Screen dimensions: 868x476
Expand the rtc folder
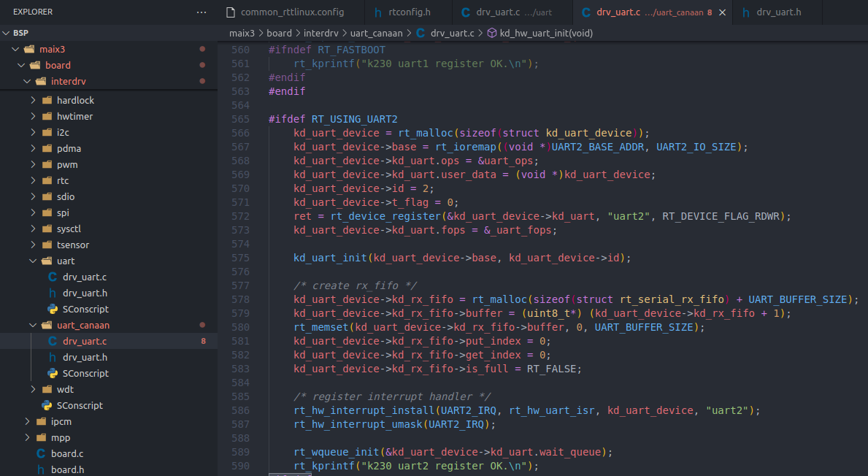[x=33, y=180]
